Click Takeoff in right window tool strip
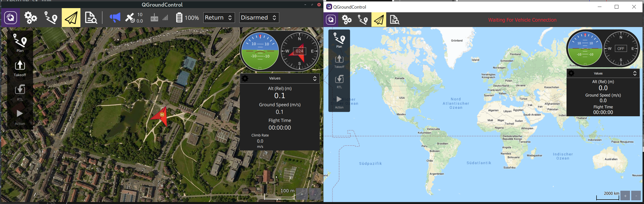Viewport: 644px width, 204px height. tap(339, 61)
